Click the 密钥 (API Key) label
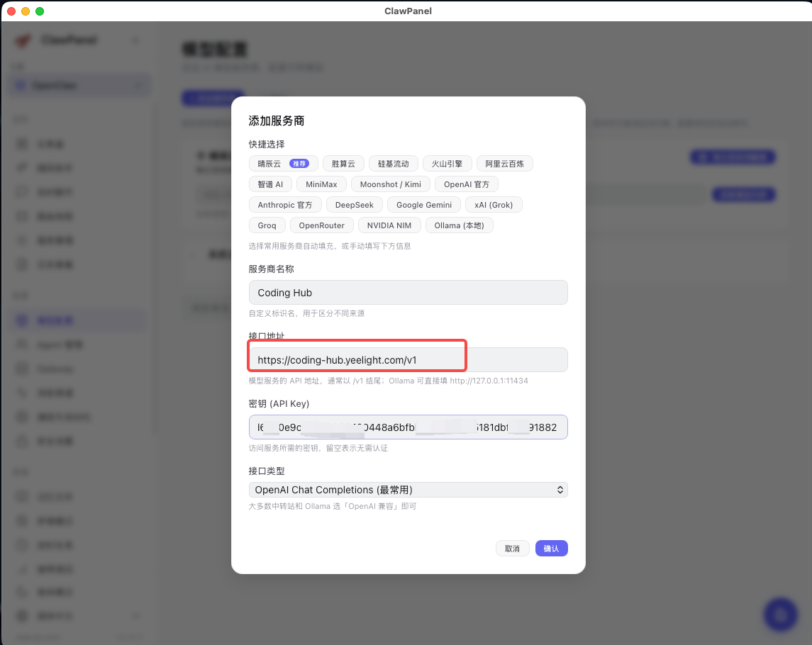 (x=279, y=404)
